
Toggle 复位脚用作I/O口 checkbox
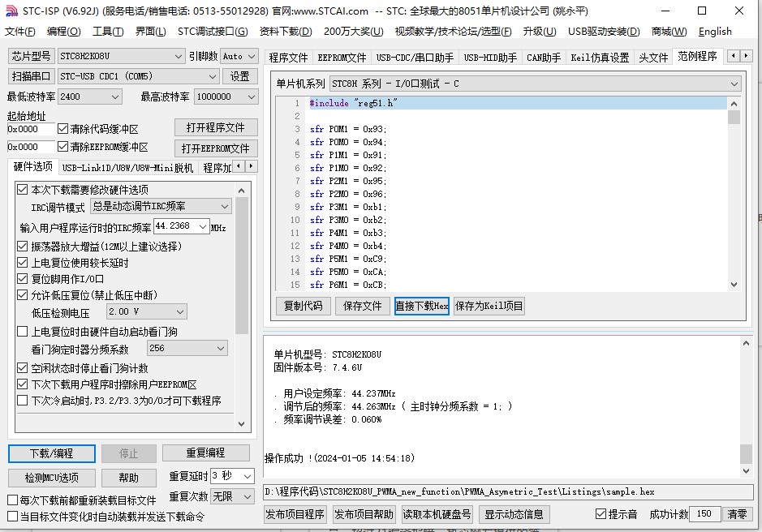[23, 279]
